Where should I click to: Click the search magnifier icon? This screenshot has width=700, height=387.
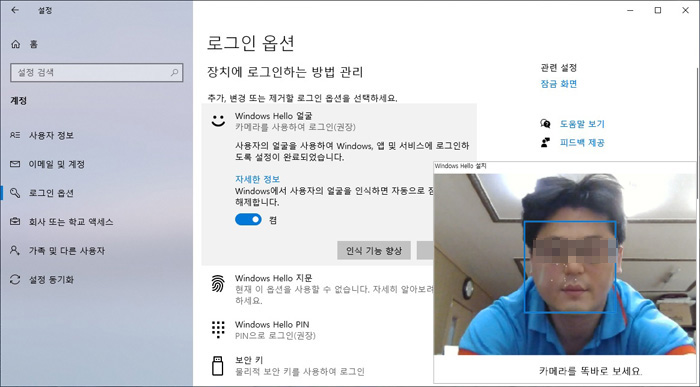click(x=175, y=72)
